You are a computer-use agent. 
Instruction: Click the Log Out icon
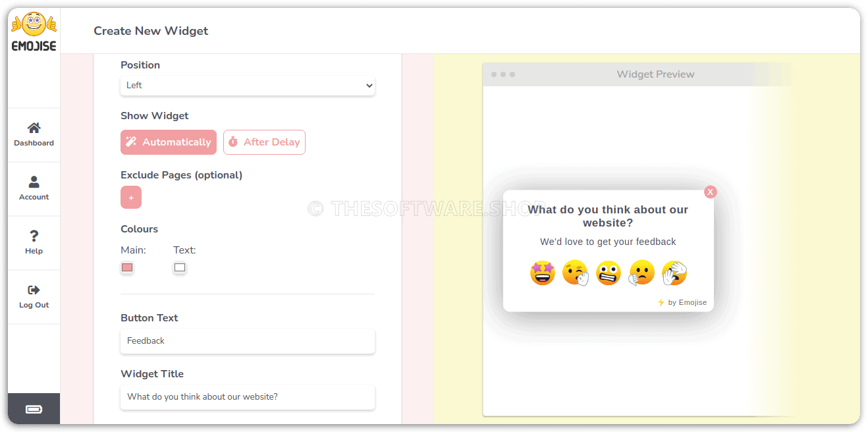34,290
